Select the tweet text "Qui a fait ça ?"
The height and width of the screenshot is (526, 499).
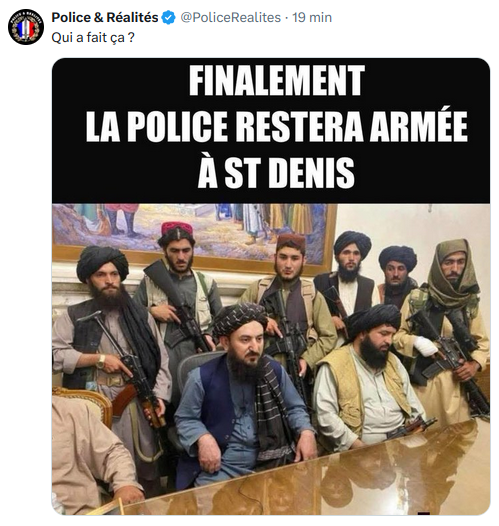(93, 38)
